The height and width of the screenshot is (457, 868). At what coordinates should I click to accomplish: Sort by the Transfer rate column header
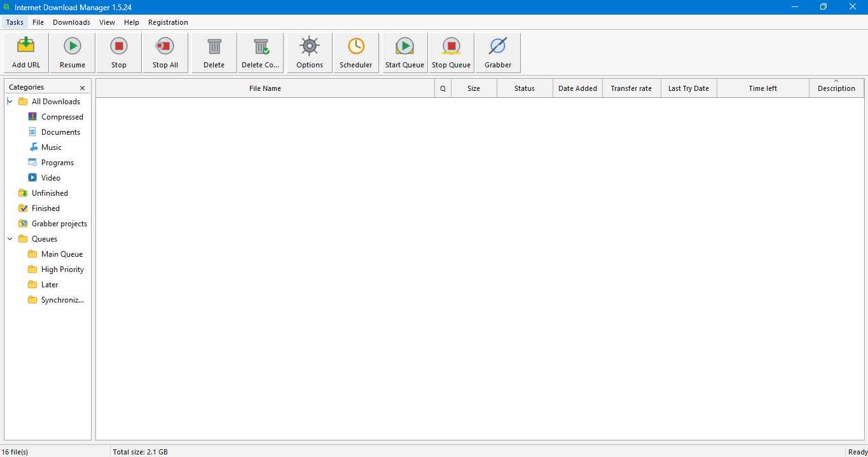click(x=631, y=88)
